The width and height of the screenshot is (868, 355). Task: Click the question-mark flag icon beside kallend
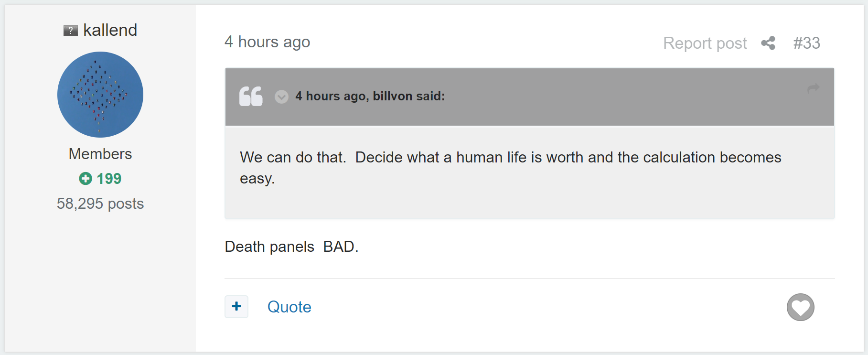coord(71,31)
